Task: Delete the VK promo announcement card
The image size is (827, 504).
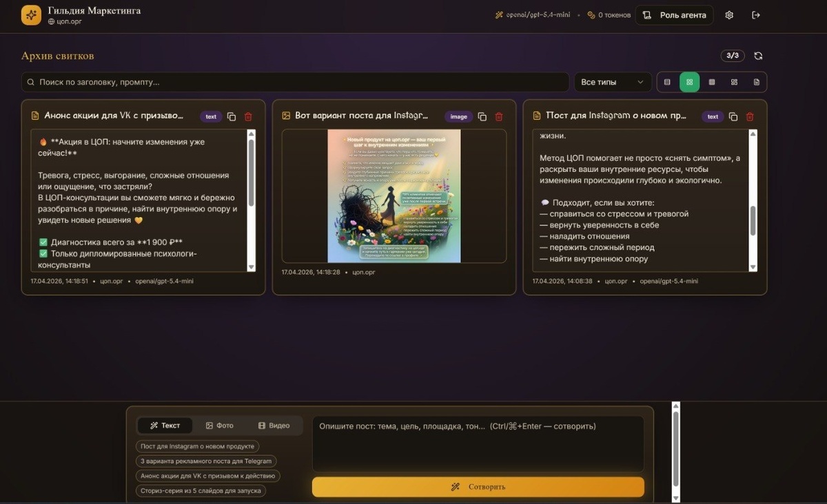Action: click(x=248, y=116)
